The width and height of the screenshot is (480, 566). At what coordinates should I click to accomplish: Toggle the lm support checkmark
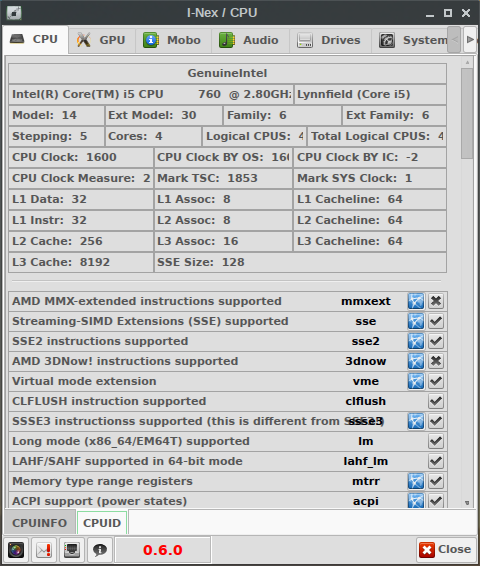[x=436, y=441]
